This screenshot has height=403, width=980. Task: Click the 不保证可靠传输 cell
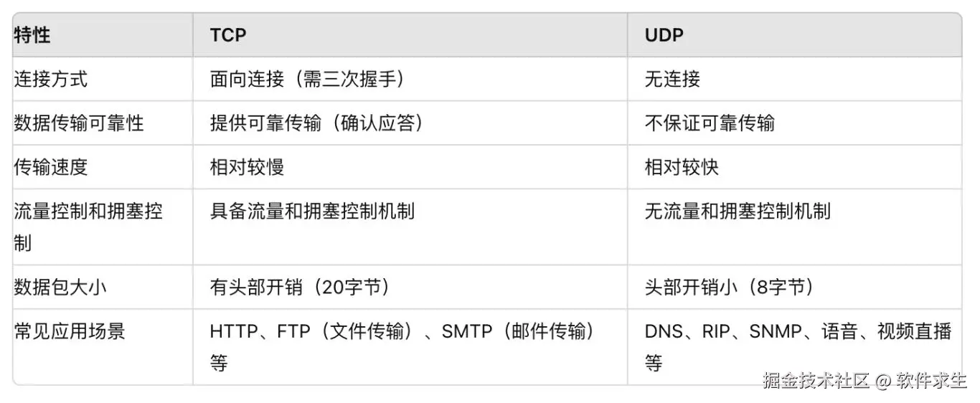(710, 123)
